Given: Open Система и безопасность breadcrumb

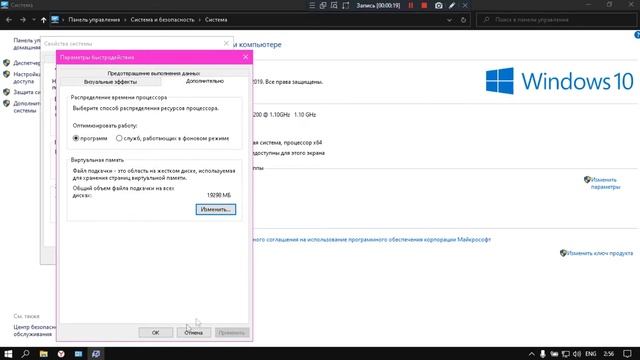Looking at the screenshot, I should pyautogui.click(x=162, y=20).
